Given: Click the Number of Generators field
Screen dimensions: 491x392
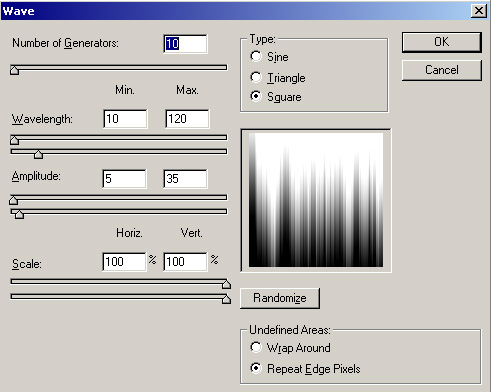Looking at the screenshot, I should tap(185, 44).
